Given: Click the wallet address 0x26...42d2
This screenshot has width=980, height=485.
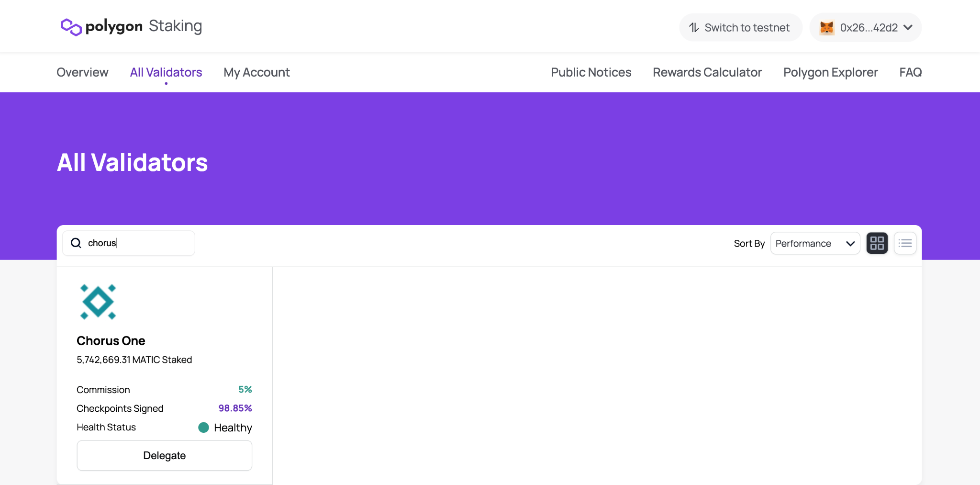Looking at the screenshot, I should [869, 28].
